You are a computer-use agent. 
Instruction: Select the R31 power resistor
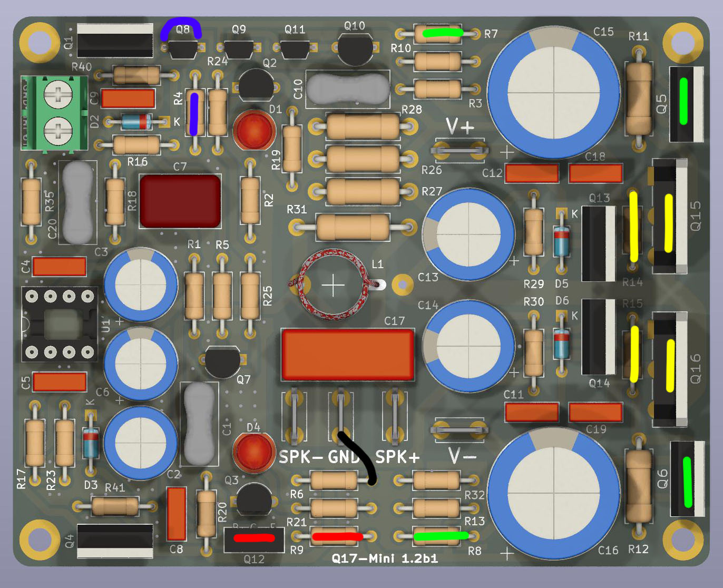353,227
